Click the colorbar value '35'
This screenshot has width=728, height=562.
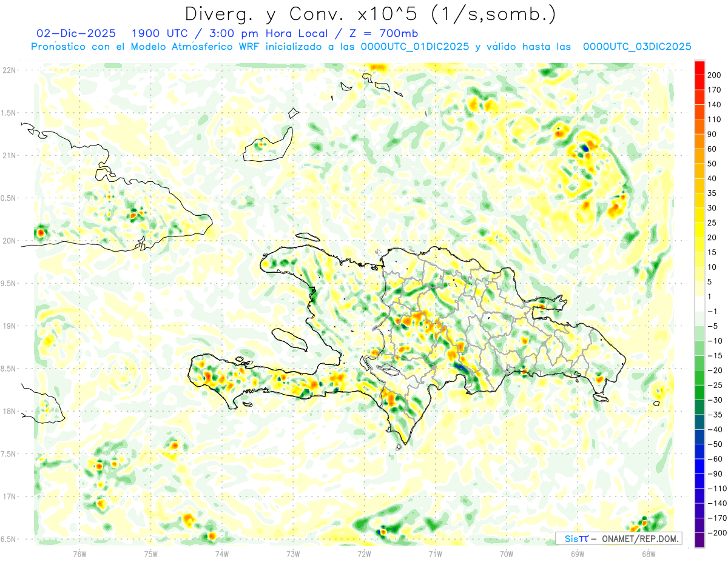713,193
